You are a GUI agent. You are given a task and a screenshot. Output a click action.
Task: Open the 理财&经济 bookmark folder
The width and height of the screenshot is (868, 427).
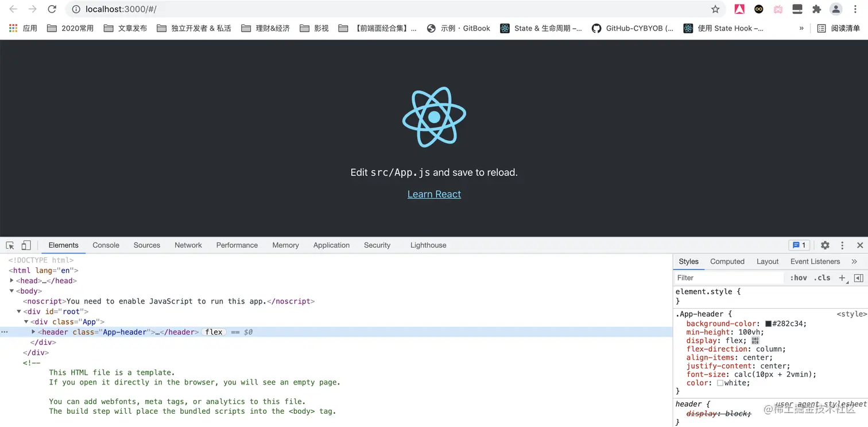pos(265,28)
